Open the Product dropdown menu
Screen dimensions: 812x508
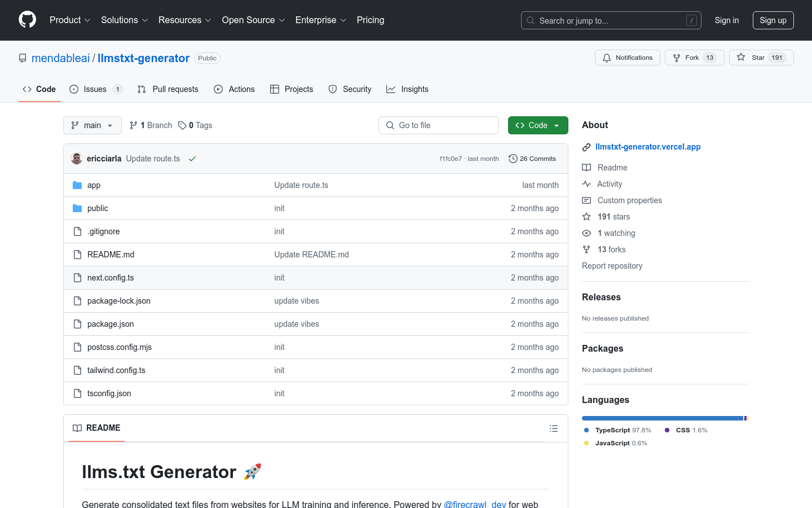[70, 20]
